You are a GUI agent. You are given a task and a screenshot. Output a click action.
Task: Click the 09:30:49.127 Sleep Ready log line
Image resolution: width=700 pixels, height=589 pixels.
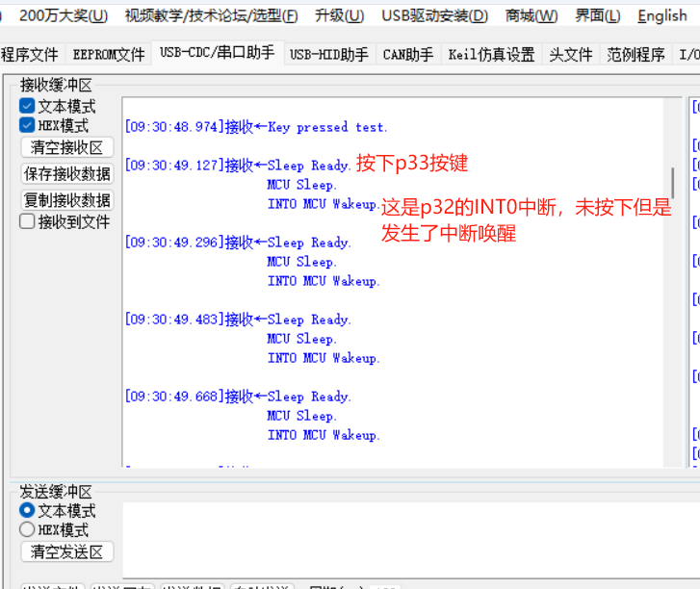[238, 166]
